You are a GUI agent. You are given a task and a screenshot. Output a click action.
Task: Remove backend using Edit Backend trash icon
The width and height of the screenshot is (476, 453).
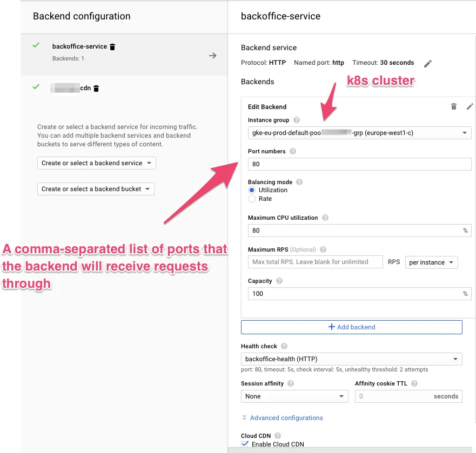pos(454,107)
